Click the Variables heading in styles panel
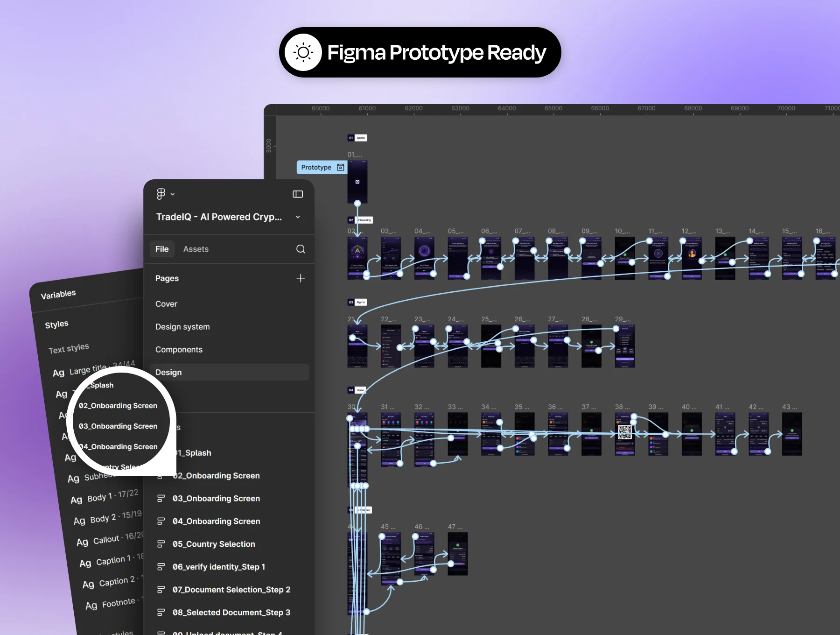The height and width of the screenshot is (635, 840). (58, 295)
